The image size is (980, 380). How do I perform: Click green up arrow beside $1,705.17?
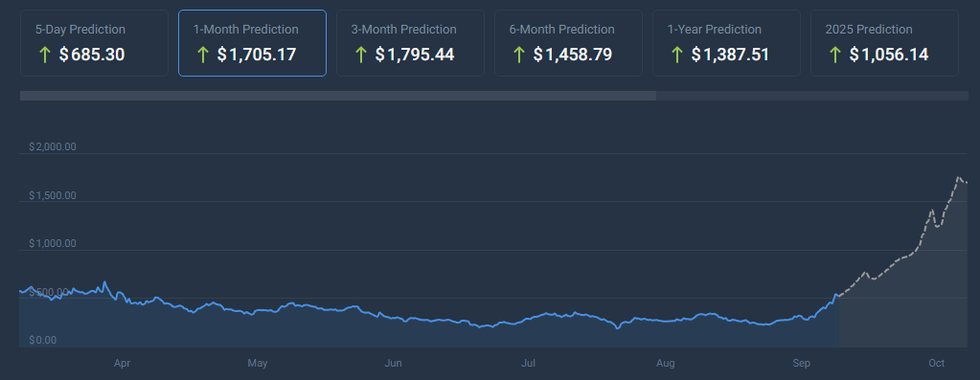[x=202, y=55]
